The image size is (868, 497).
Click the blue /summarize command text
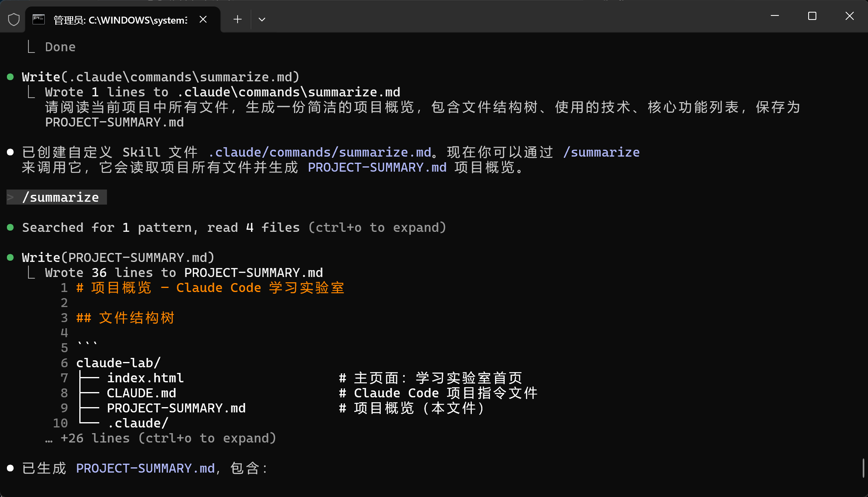click(x=602, y=152)
